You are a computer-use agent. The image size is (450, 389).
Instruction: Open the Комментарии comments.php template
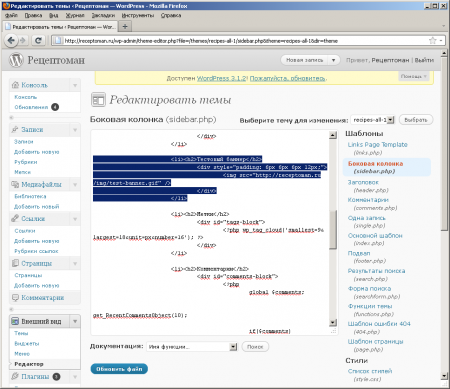click(368, 200)
